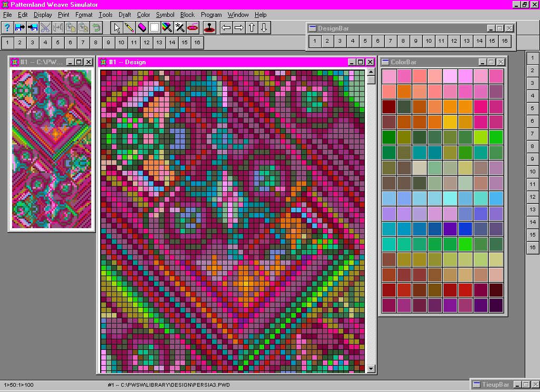Screen dimensions: 540x392
Task: Open the Draft menu
Action: pyautogui.click(x=124, y=15)
